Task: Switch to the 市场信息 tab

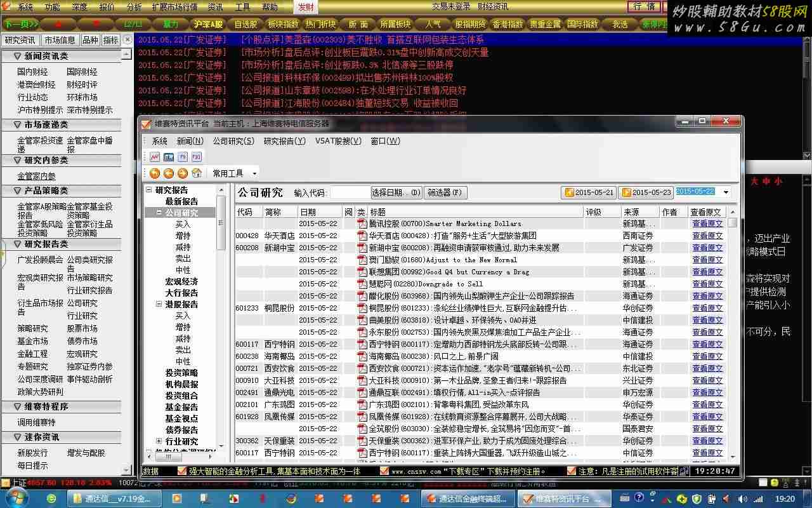Action: (x=60, y=40)
